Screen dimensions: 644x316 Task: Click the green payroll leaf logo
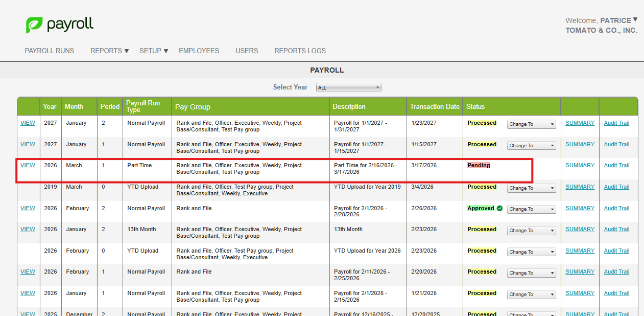coord(35,25)
